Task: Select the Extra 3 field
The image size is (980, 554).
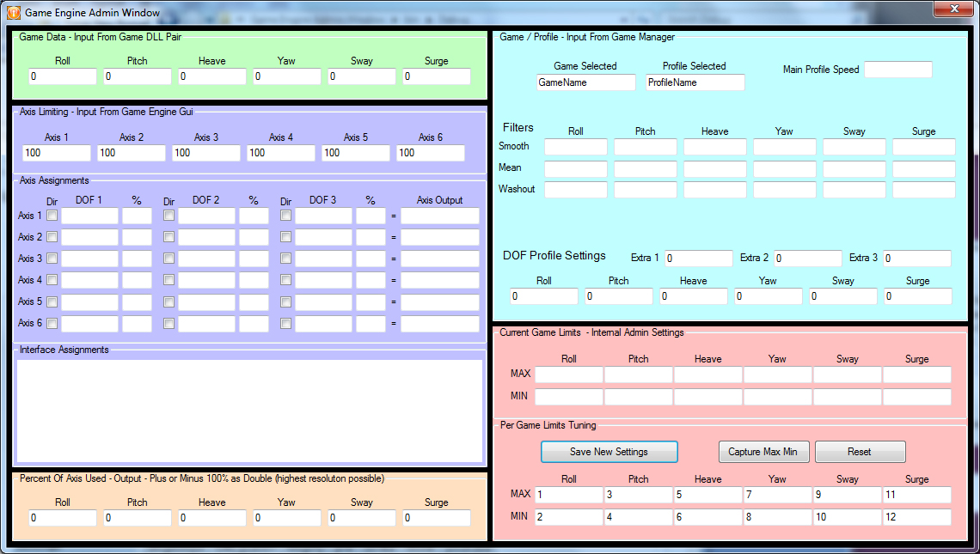Action: (x=917, y=259)
